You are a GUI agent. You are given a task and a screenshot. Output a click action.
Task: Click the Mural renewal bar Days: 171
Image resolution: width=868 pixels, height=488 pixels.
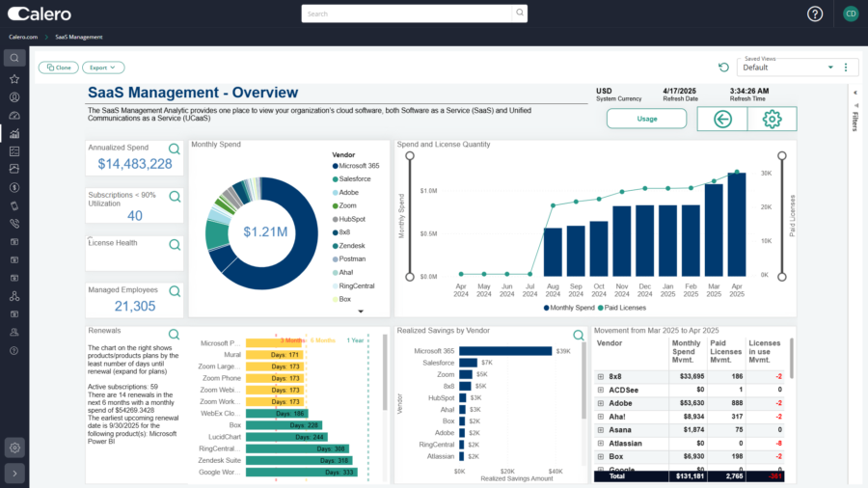[274, 355]
